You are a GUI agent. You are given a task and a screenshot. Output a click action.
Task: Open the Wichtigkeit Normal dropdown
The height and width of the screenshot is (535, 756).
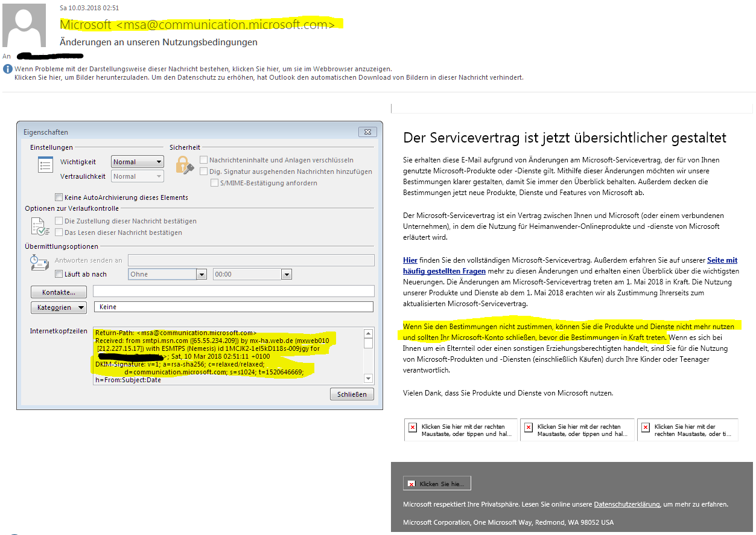[138, 162]
